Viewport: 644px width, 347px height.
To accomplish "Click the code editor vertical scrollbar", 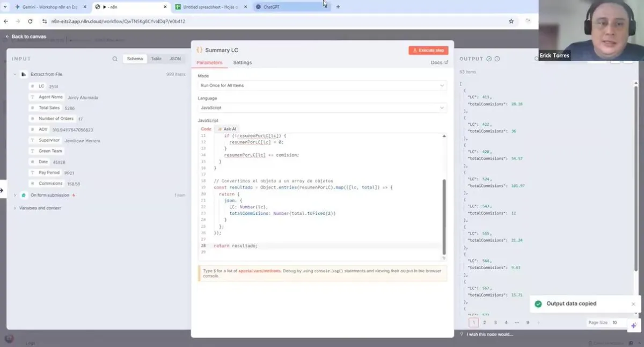I will 444,216.
